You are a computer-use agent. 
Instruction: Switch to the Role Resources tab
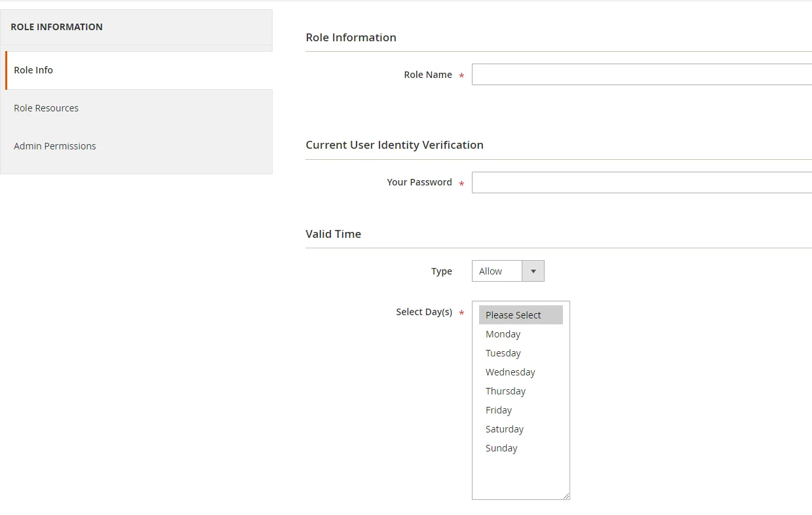click(46, 108)
